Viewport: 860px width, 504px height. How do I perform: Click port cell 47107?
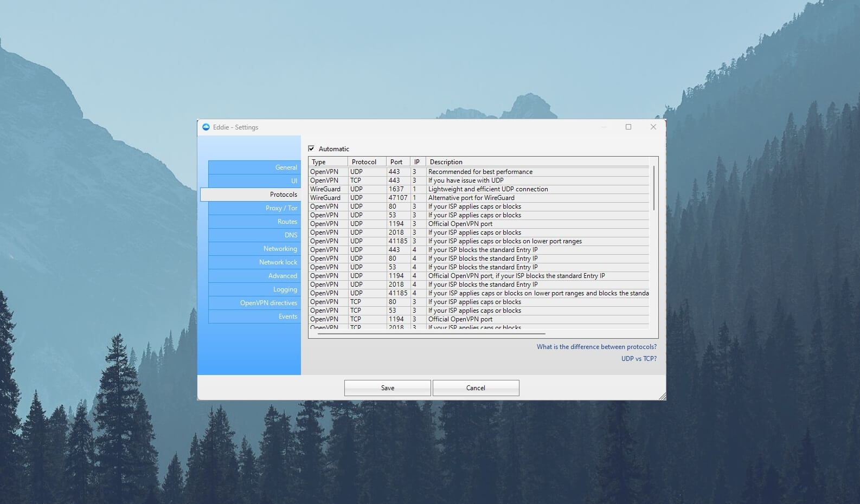click(398, 198)
